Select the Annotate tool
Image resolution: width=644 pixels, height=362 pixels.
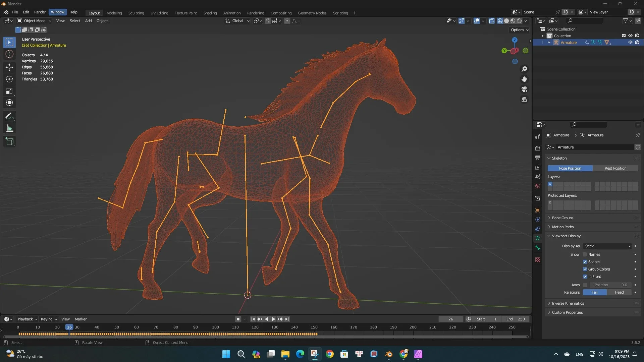(9, 116)
